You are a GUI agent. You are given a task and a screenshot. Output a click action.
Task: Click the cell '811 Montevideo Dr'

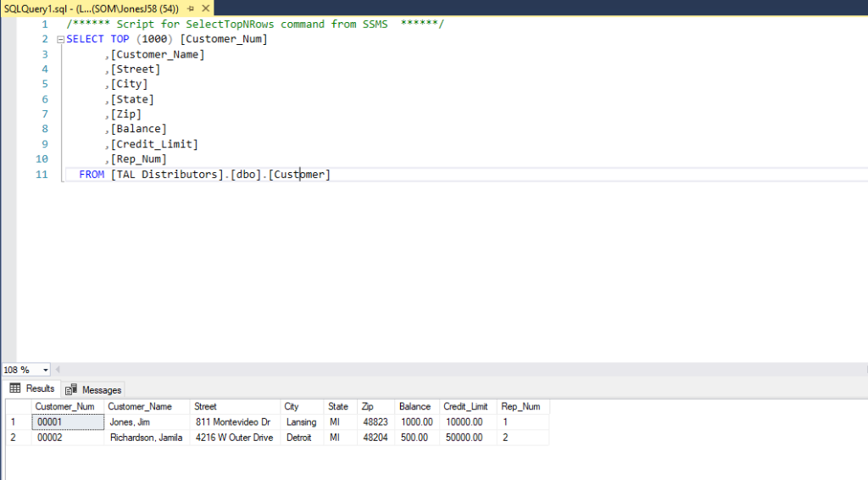236,421
